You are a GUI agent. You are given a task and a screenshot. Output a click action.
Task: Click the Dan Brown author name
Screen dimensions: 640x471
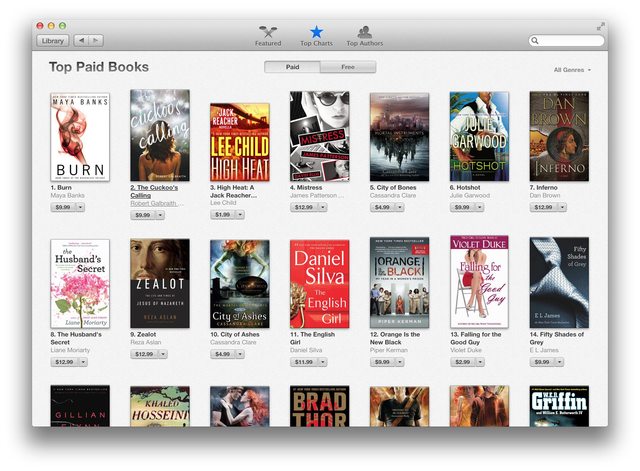[545, 196]
